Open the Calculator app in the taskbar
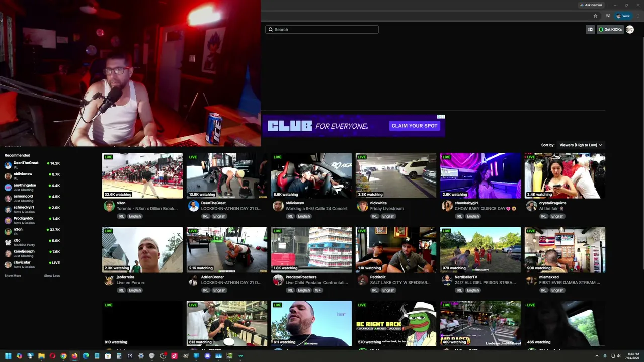The image size is (644, 362). tap(119, 356)
